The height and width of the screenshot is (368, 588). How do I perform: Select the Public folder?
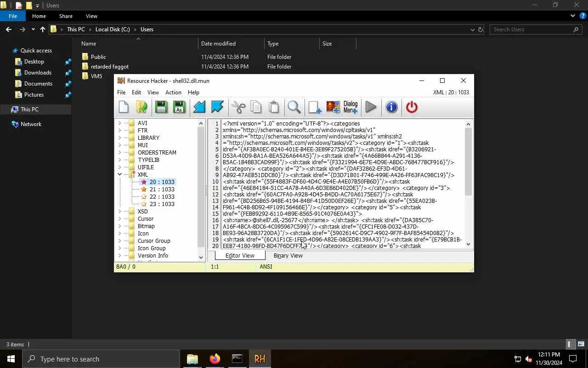click(98, 57)
